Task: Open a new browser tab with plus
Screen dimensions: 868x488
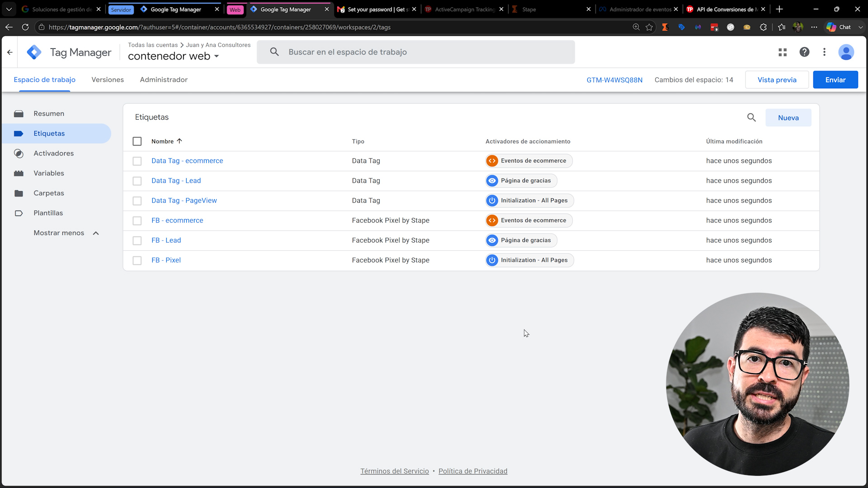Action: pyautogui.click(x=779, y=9)
